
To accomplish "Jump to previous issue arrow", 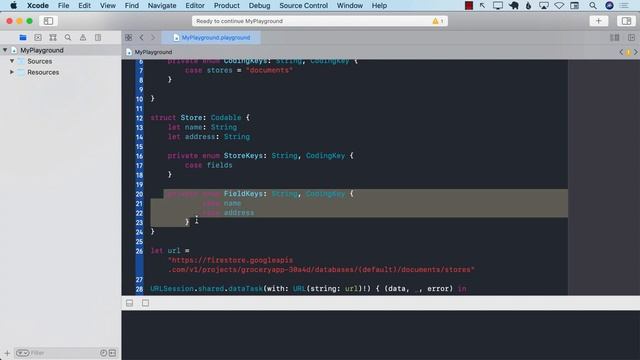I will coord(621,52).
